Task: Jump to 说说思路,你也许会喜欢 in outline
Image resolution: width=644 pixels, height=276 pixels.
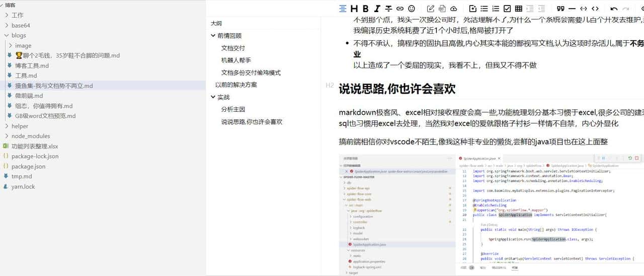Action: 252,121
